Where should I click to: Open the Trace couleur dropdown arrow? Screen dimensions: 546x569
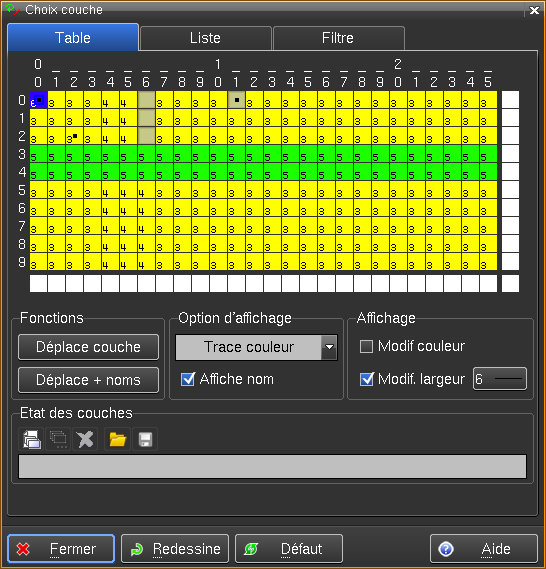coord(329,347)
